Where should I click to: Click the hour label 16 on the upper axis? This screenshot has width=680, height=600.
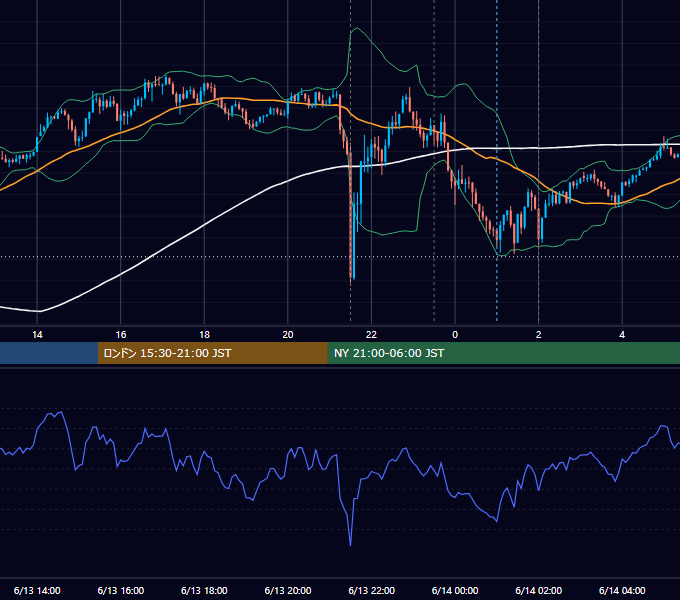121,335
